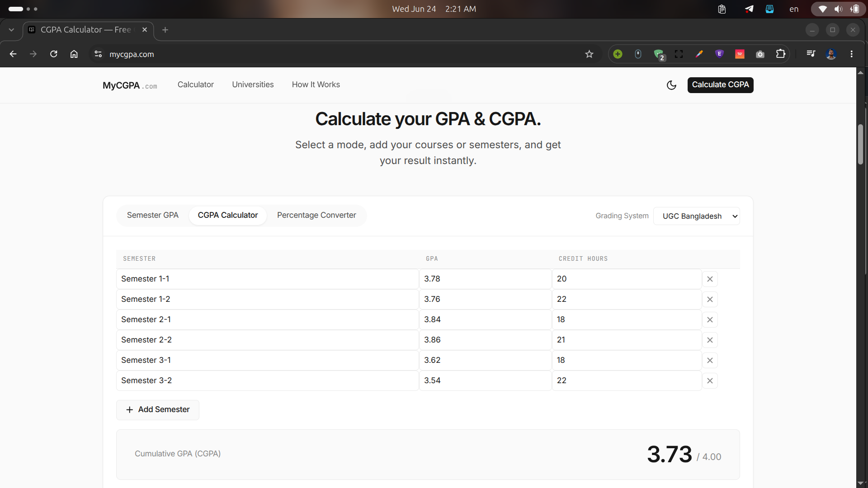Click the page vertical scrollbar thumb
This screenshot has width=868, height=488.
[x=861, y=144]
